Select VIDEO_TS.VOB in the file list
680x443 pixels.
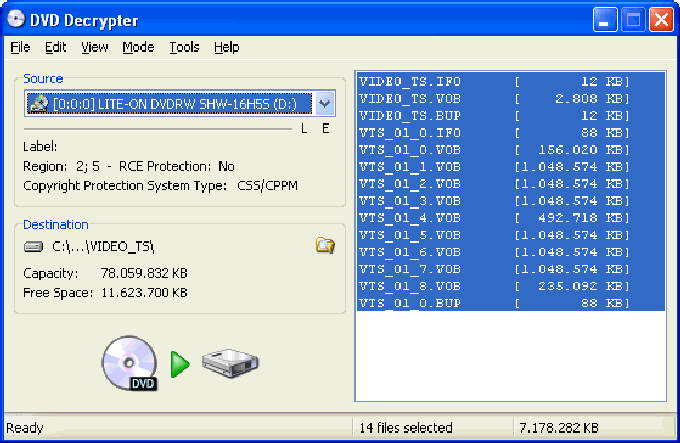tap(511, 99)
